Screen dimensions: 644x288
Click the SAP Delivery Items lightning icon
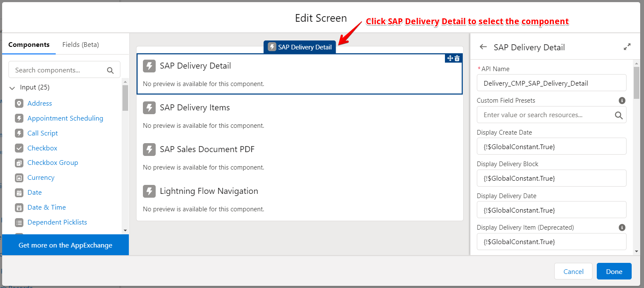pos(149,108)
